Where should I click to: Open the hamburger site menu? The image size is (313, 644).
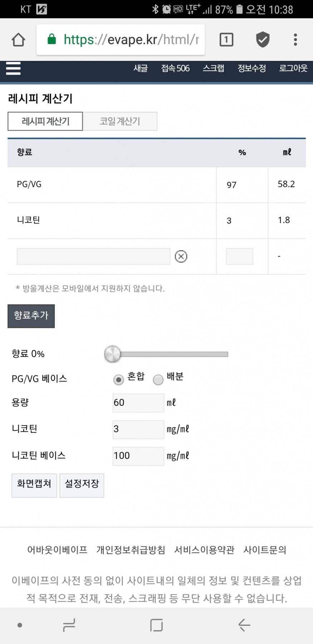click(13, 68)
